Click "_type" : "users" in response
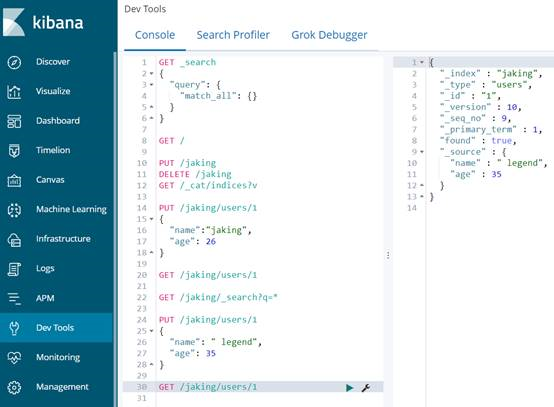The height and width of the screenshot is (407, 554). click(x=486, y=85)
